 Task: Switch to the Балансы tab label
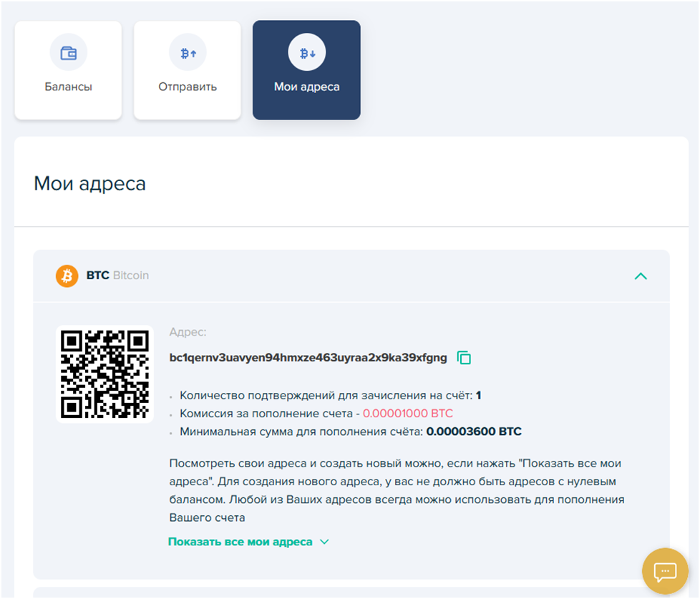[x=69, y=87]
